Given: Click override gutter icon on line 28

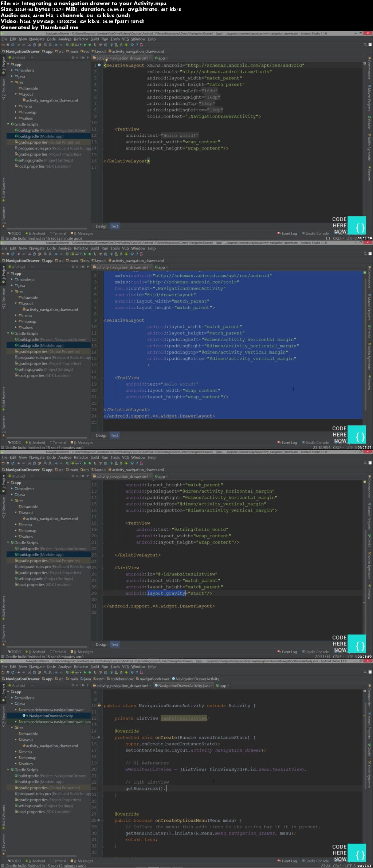Looking at the screenshot, I should click(99, 820).
